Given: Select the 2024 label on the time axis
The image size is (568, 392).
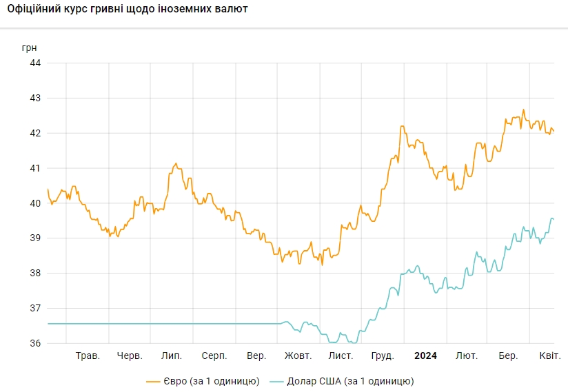Looking at the screenshot, I should coord(425,356).
